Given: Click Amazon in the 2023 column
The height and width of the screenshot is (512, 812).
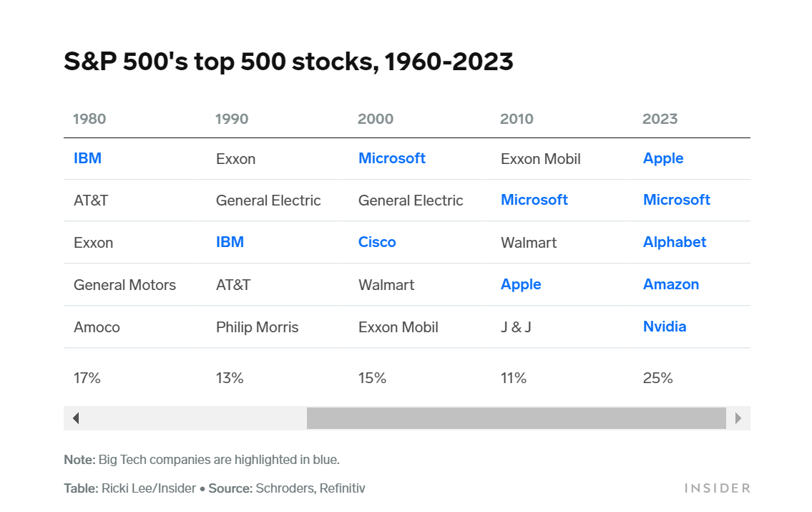Looking at the screenshot, I should pyautogui.click(x=671, y=284).
